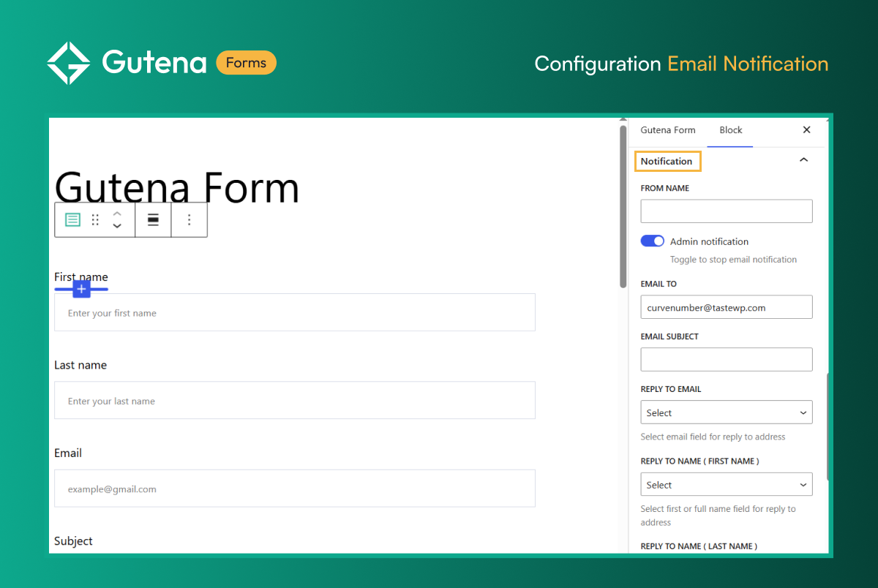Click the From Name input field
The width and height of the screenshot is (878, 588).
click(727, 211)
